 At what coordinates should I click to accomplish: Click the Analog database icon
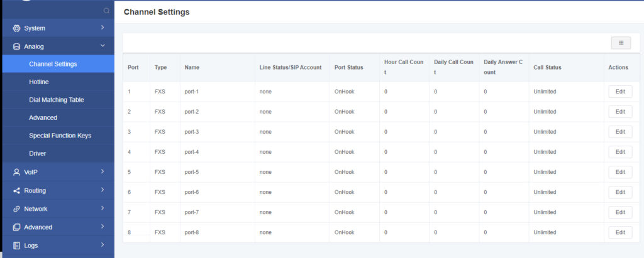pyautogui.click(x=17, y=46)
